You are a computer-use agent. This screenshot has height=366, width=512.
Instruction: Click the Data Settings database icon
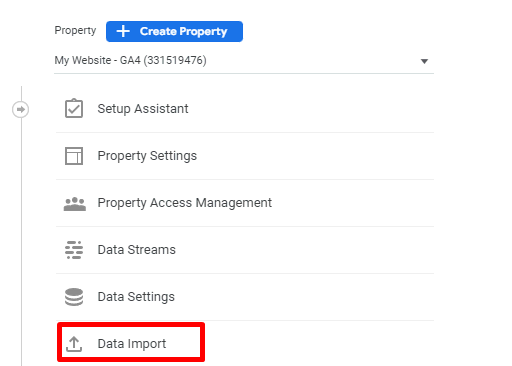[x=74, y=297]
